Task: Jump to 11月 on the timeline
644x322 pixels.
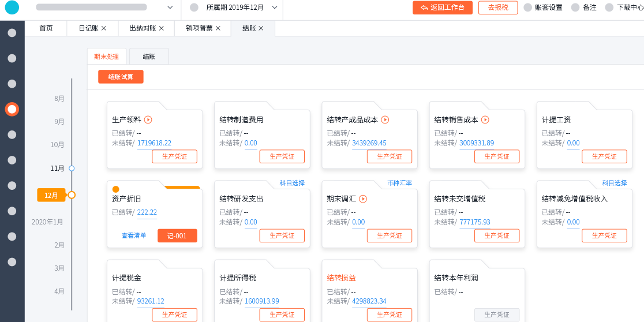Action: pos(58,169)
